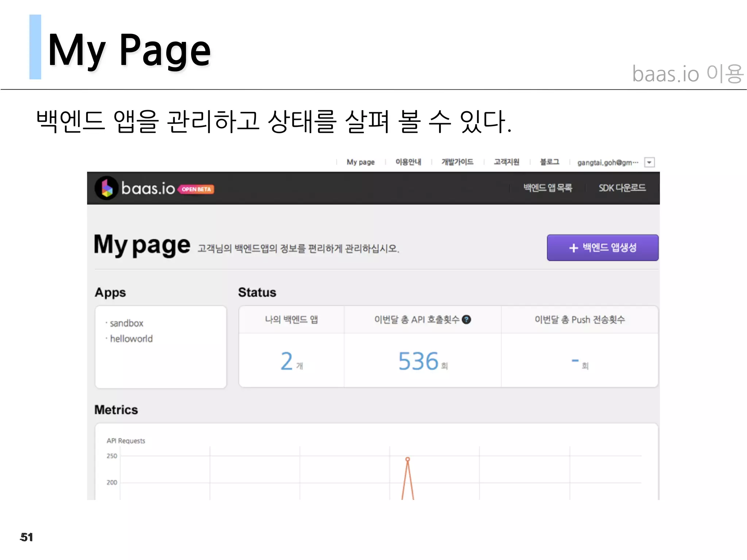Open the 이용안내 menu item
Screen dimensions: 747x560
point(408,162)
